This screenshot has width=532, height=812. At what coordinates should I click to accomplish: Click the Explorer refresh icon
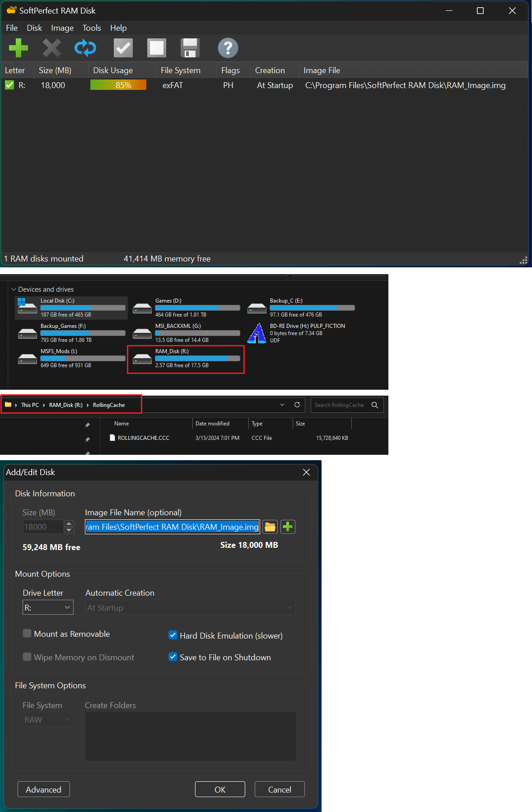coord(297,405)
